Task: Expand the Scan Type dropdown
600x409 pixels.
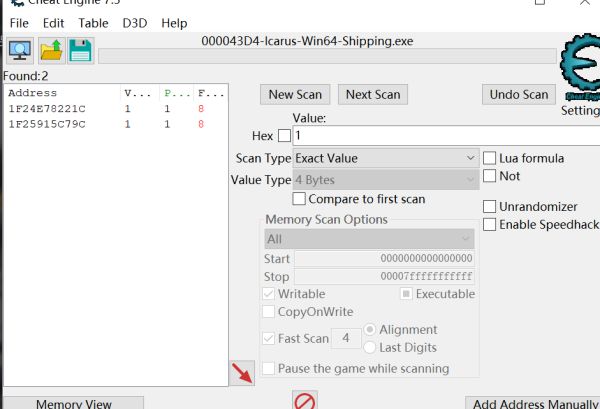Action: coord(386,158)
